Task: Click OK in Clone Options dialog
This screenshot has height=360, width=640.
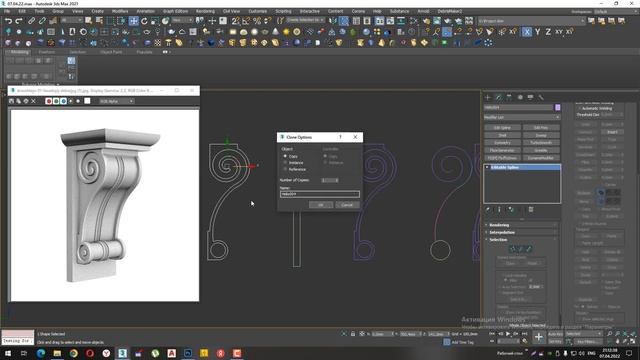Action: point(321,205)
